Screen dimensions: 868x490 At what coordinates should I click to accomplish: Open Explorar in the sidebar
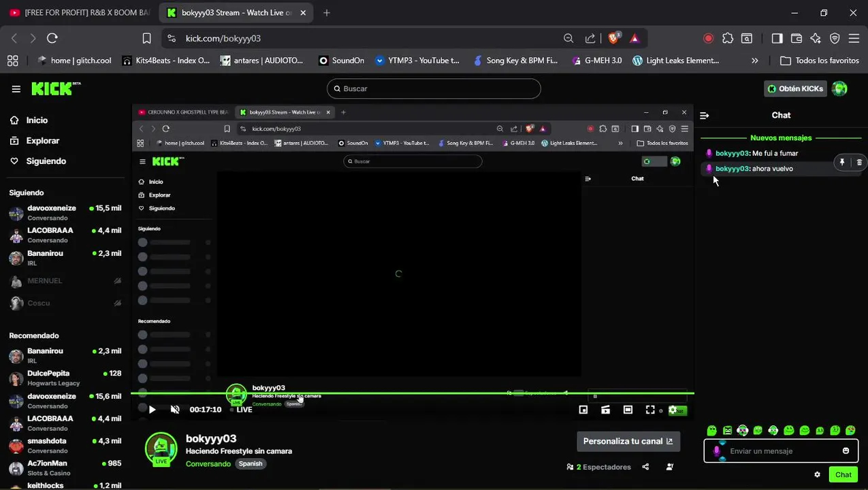click(43, 141)
